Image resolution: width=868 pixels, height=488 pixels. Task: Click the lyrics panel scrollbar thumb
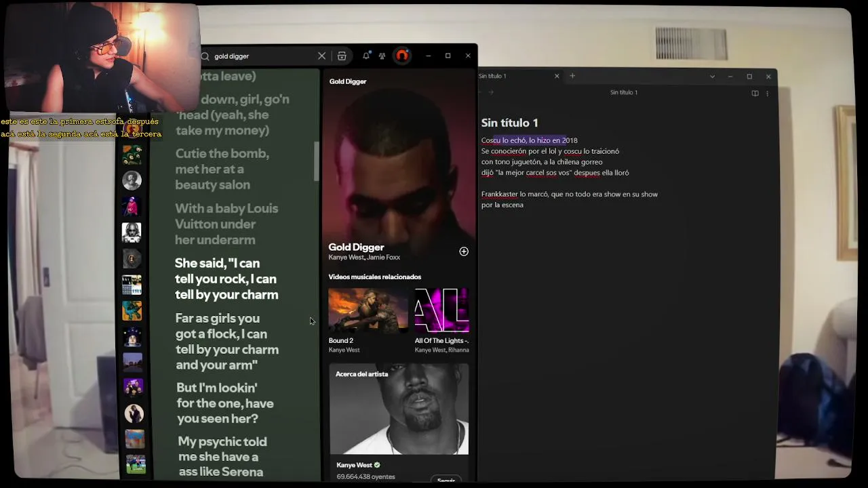(316, 162)
